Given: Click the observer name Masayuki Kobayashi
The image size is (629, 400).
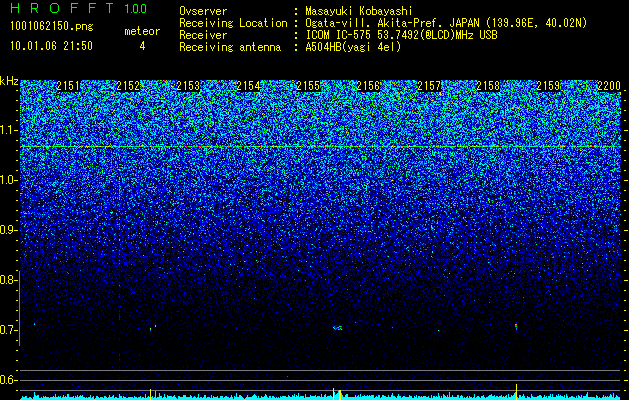Looking at the screenshot, I should point(359,11).
